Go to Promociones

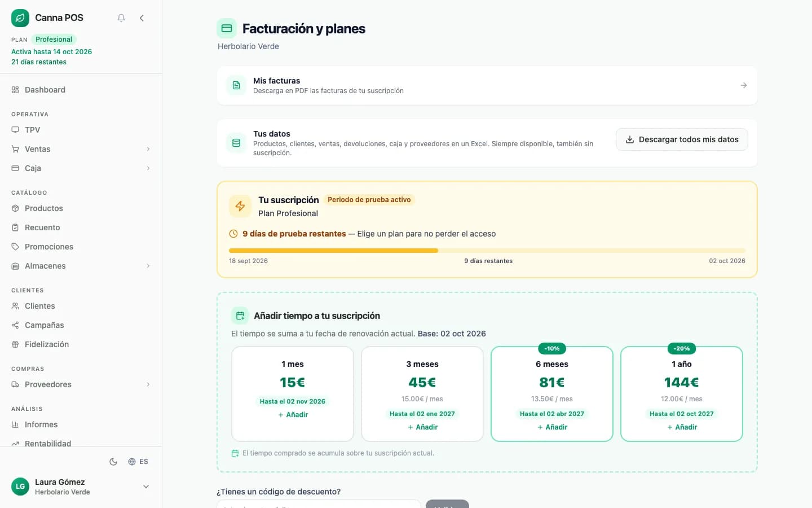[x=81, y=247]
